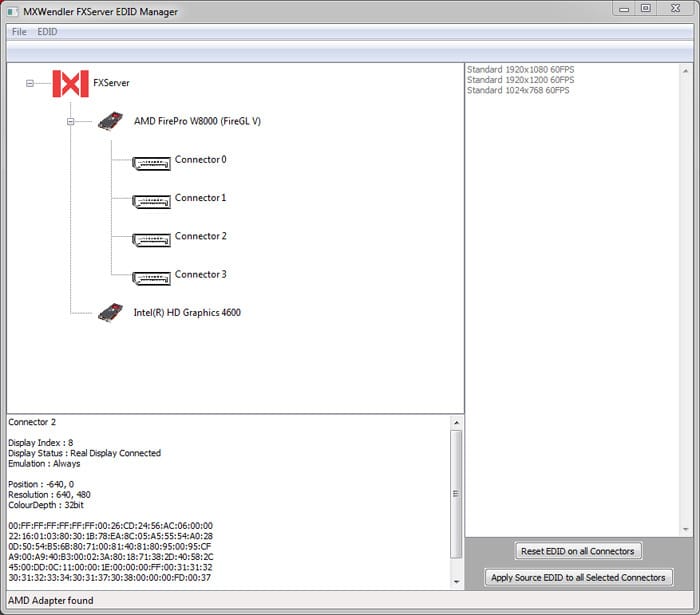Collapse the FXServer root tree node
700x615 pixels.
[x=30, y=84]
